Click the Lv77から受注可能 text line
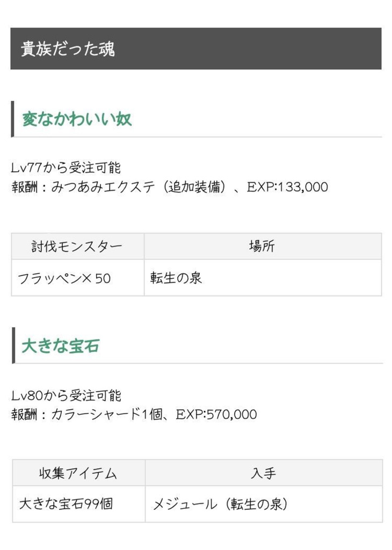The width and height of the screenshot is (392, 550). tap(66, 168)
